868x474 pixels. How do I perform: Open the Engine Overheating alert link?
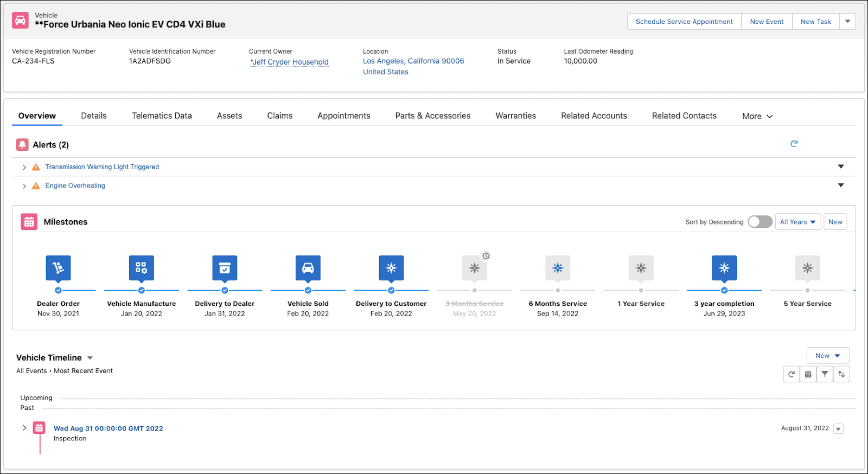(x=75, y=185)
